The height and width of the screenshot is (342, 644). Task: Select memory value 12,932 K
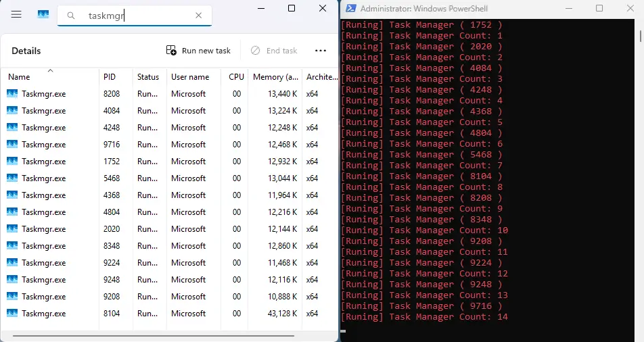point(283,161)
